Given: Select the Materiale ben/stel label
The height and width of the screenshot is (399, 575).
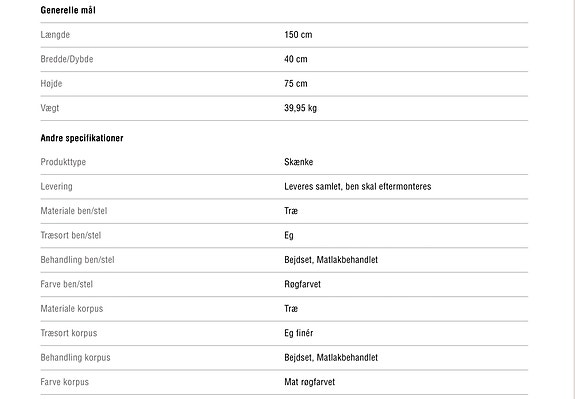Looking at the screenshot, I should [74, 211].
